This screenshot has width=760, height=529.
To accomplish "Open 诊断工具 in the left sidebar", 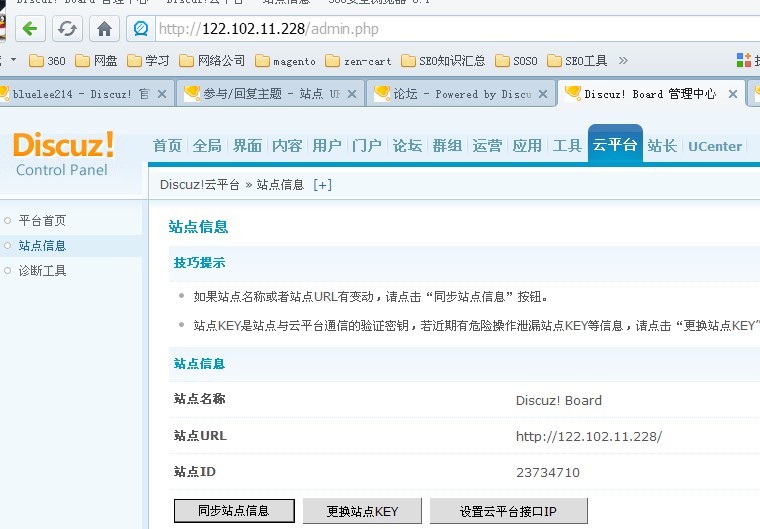I will pos(42,271).
